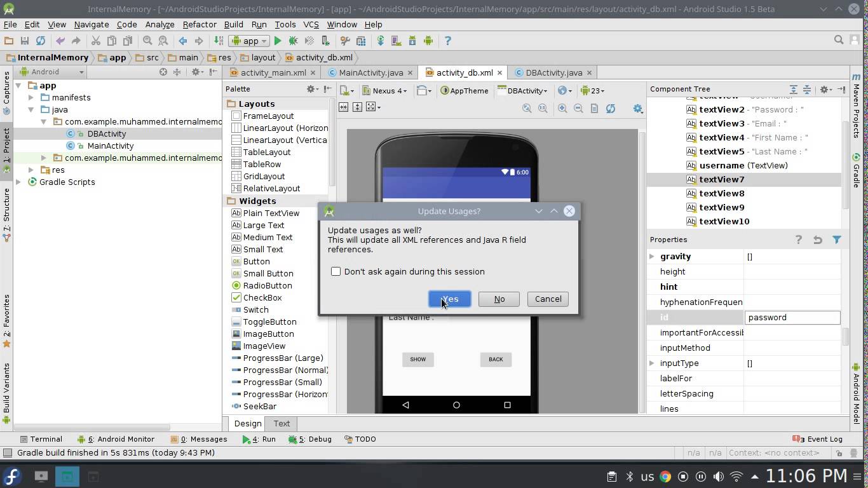The height and width of the screenshot is (488, 868).
Task: Synchronize files with the refresh toolbar icon
Action: tap(41, 40)
